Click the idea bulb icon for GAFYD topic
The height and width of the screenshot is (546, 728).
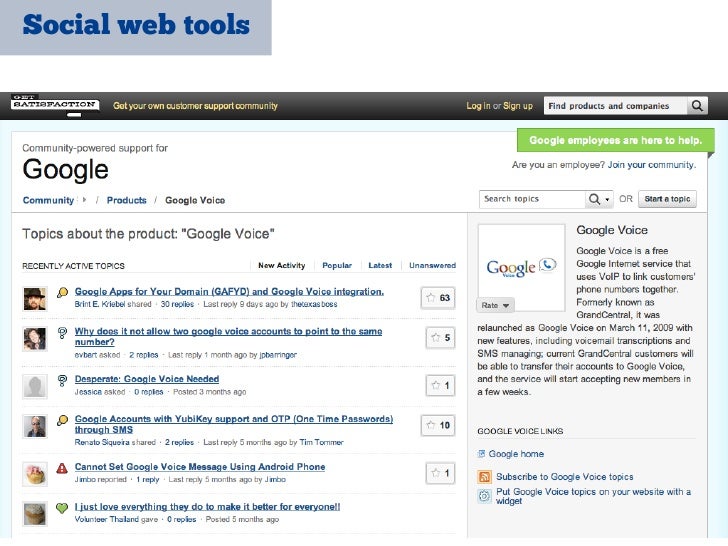tap(62, 292)
